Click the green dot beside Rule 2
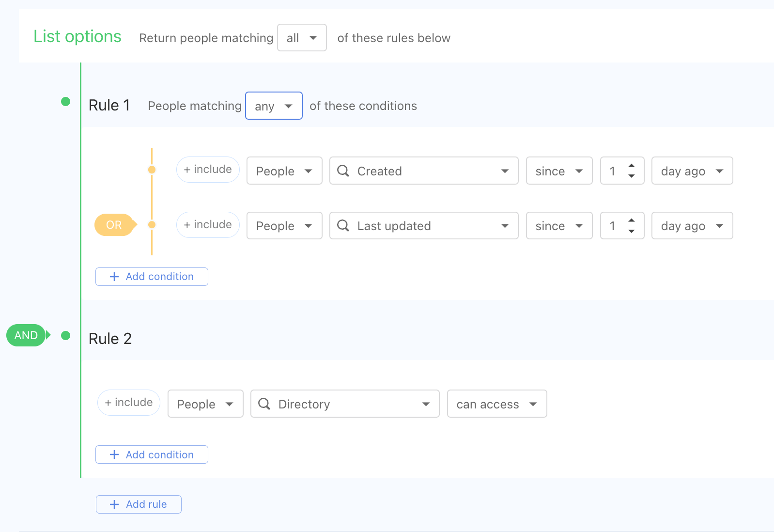This screenshot has height=532, width=774. pyautogui.click(x=66, y=335)
